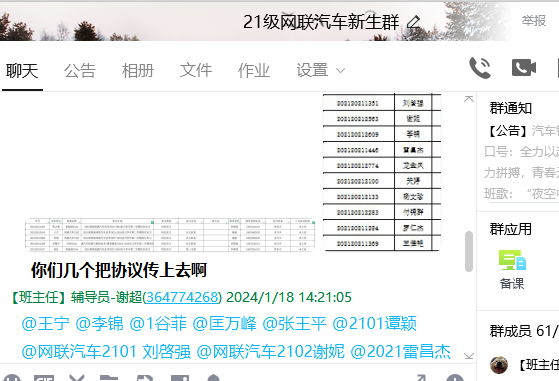Open the QQ number link 364774268
The height and width of the screenshot is (381, 559).
coord(182,297)
